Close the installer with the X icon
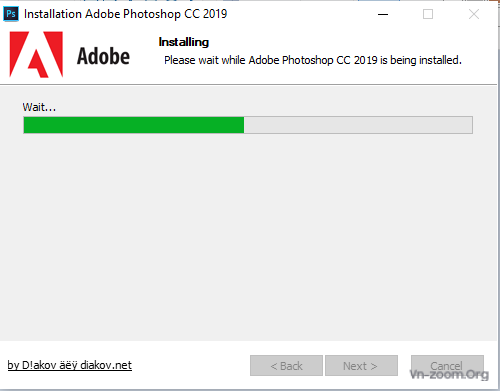 click(474, 14)
